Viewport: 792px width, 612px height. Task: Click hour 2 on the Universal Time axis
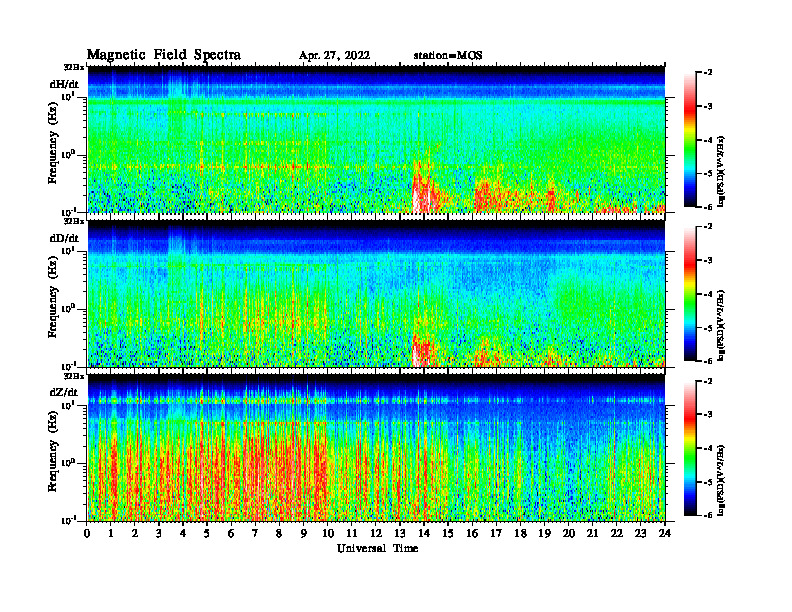(135, 534)
